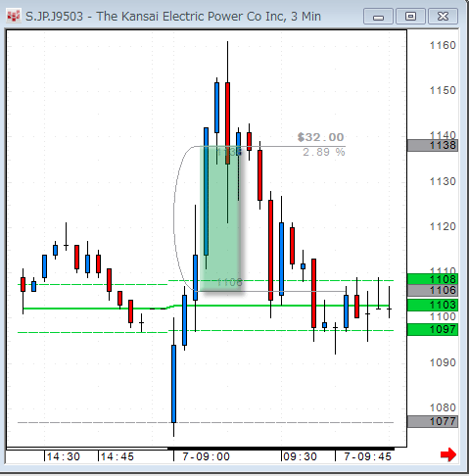Image resolution: width=469 pixels, height=476 pixels.
Task: Click the chart icon in the title bar
Action: (14, 16)
